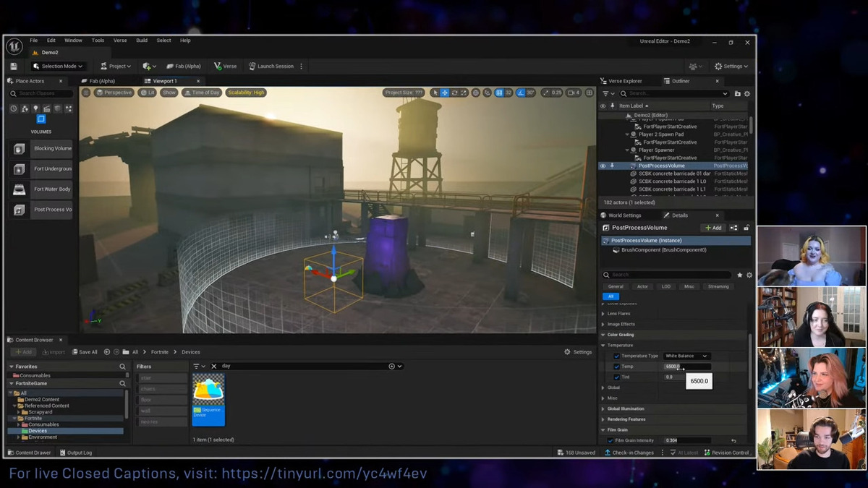
Task: Select the Day Sequence Device asset thumbnail
Action: (x=208, y=399)
